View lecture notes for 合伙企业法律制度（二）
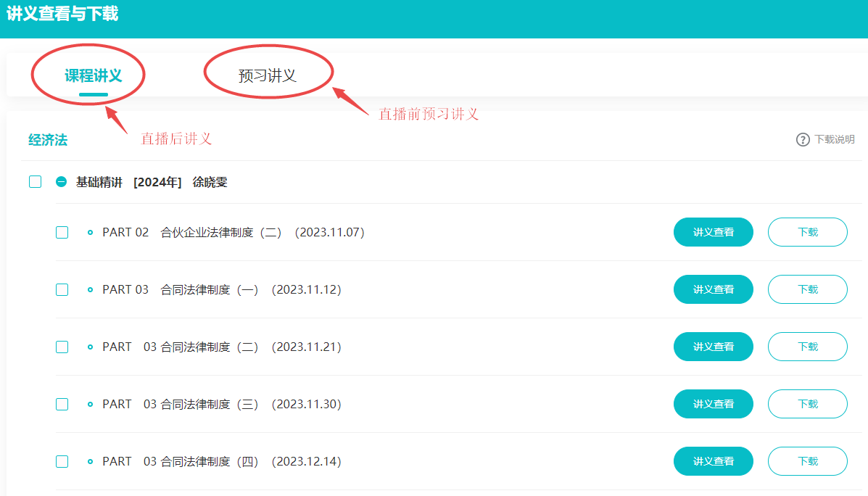 713,233
